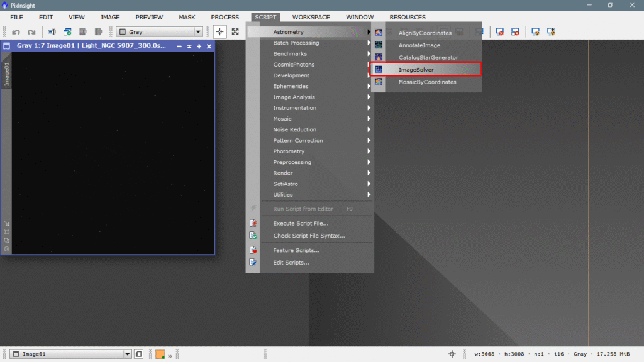The width and height of the screenshot is (644, 362).
Task: Select the Astrometry category entry
Action: click(x=309, y=31)
